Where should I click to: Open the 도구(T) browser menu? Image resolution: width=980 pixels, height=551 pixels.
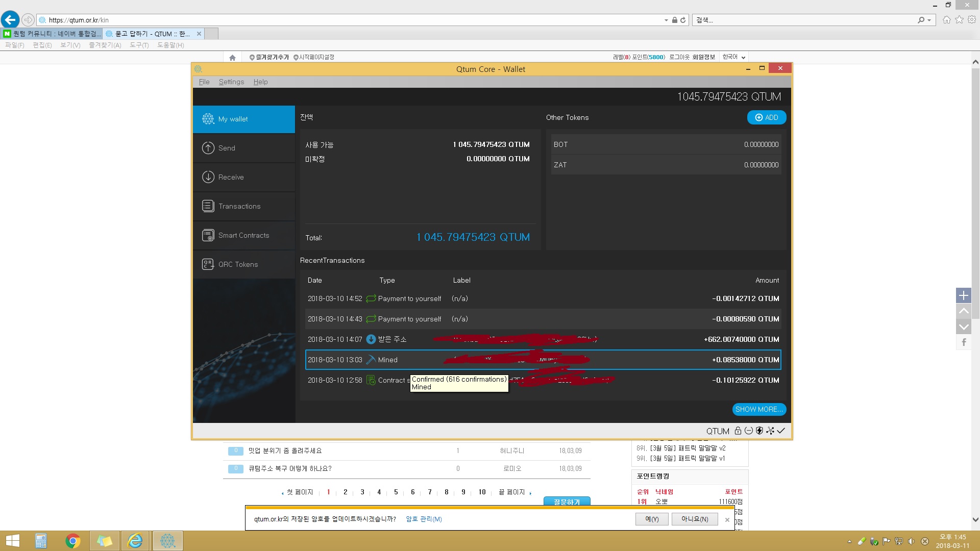(x=139, y=45)
